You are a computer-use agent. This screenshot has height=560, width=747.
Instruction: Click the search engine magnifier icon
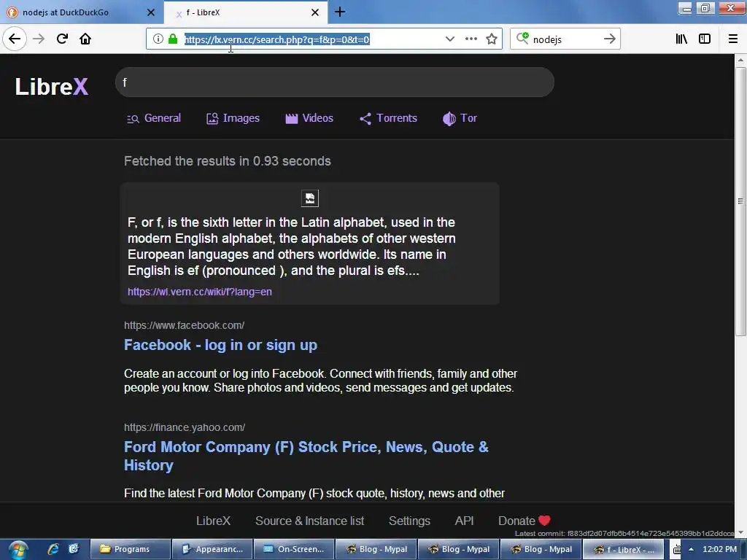pos(522,39)
